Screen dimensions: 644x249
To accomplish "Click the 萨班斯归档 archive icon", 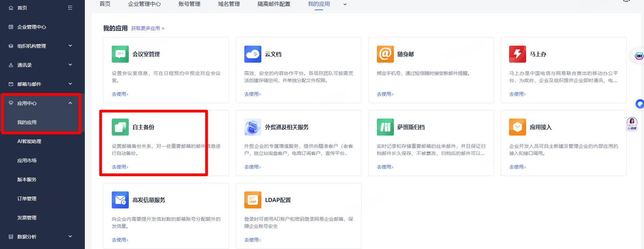I will pos(385,127).
